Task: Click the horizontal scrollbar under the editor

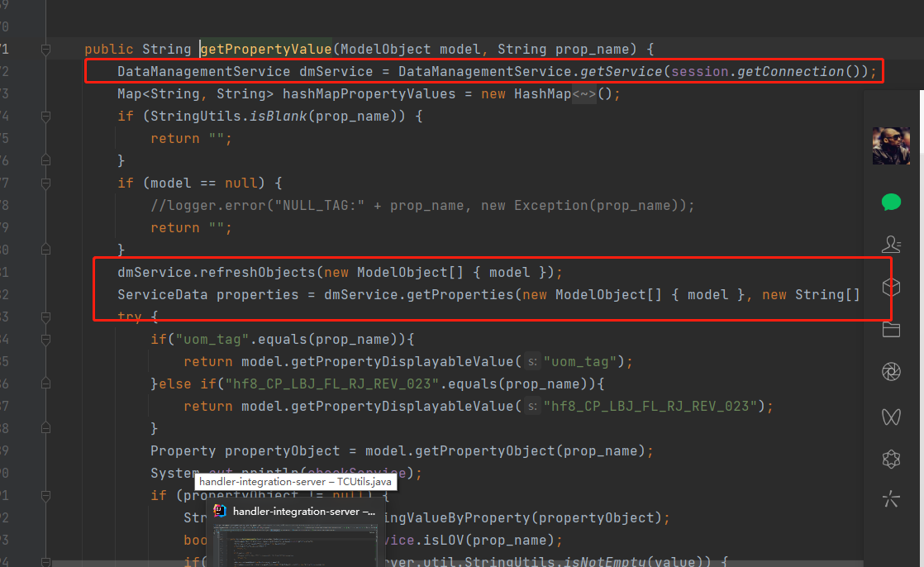Action: tap(457, 564)
